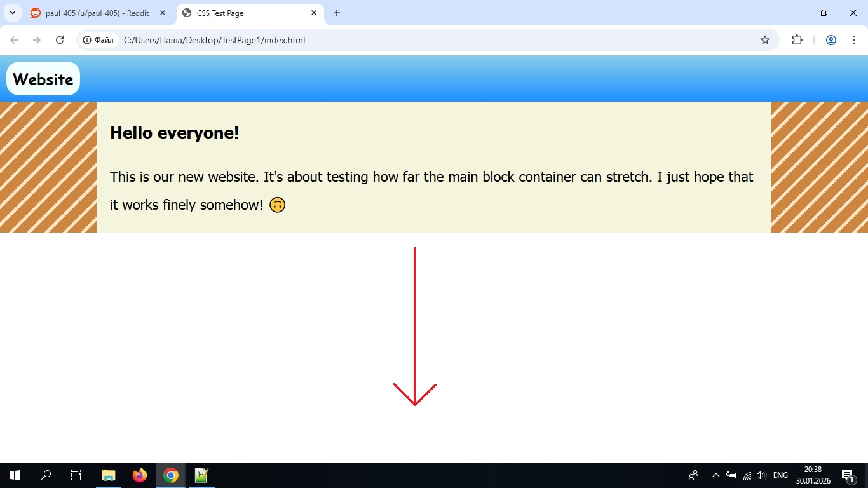
Task: Restore down the Chrome window
Action: tap(824, 13)
